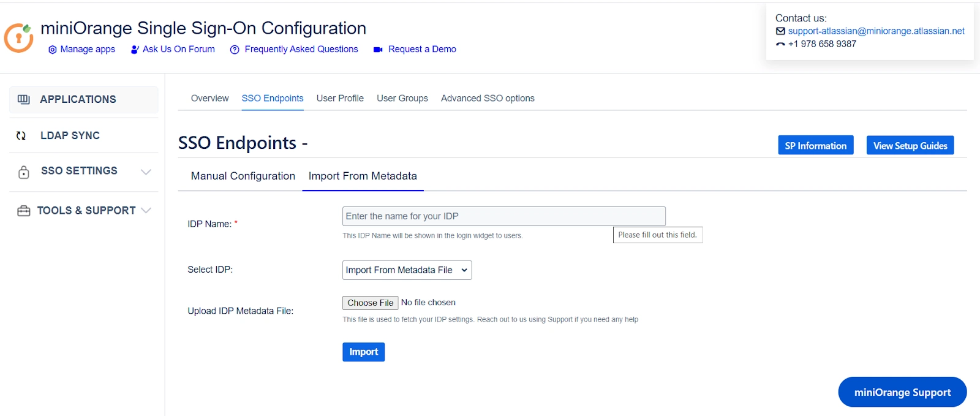Screen dimensions: 980x416
Task: Open the Advanced SSO options tab
Action: pyautogui.click(x=488, y=98)
